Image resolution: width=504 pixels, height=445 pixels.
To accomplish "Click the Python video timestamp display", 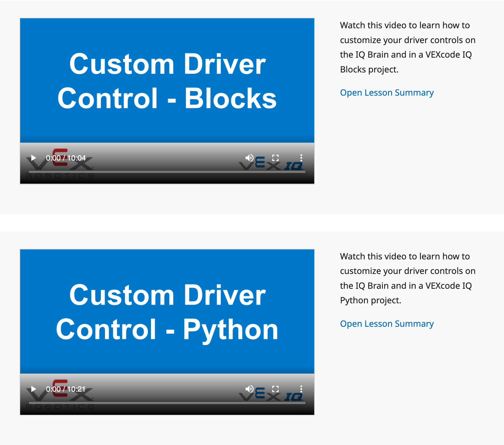I will tap(65, 389).
